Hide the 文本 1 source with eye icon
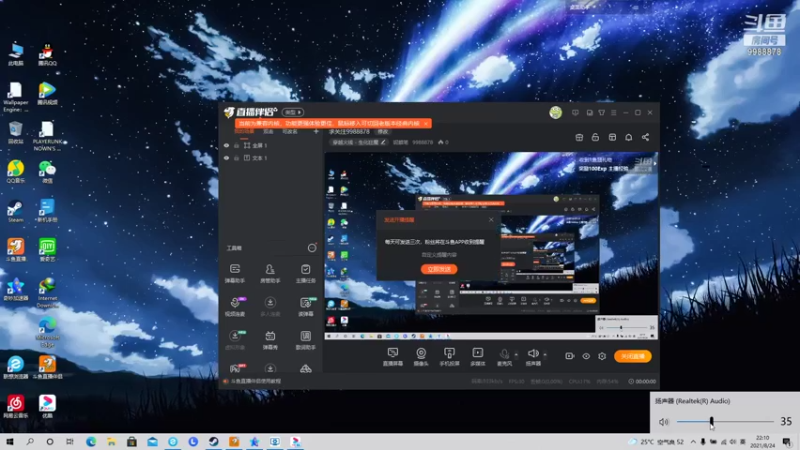This screenshot has width=800, height=450. click(x=227, y=158)
